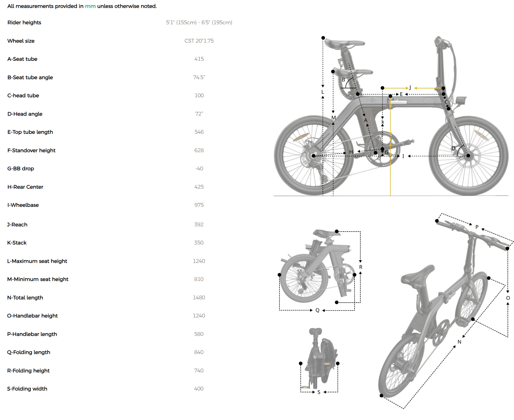Select the wheel size value CST 20*1.75

pos(199,41)
